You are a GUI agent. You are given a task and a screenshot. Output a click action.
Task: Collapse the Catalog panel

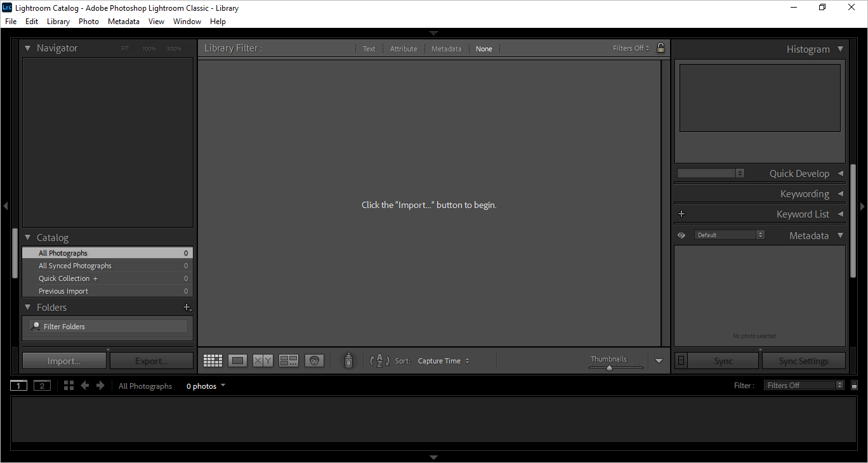pos(28,238)
